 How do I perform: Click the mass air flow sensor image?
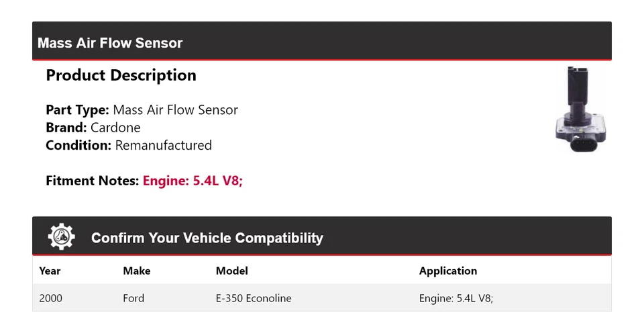tap(578, 109)
